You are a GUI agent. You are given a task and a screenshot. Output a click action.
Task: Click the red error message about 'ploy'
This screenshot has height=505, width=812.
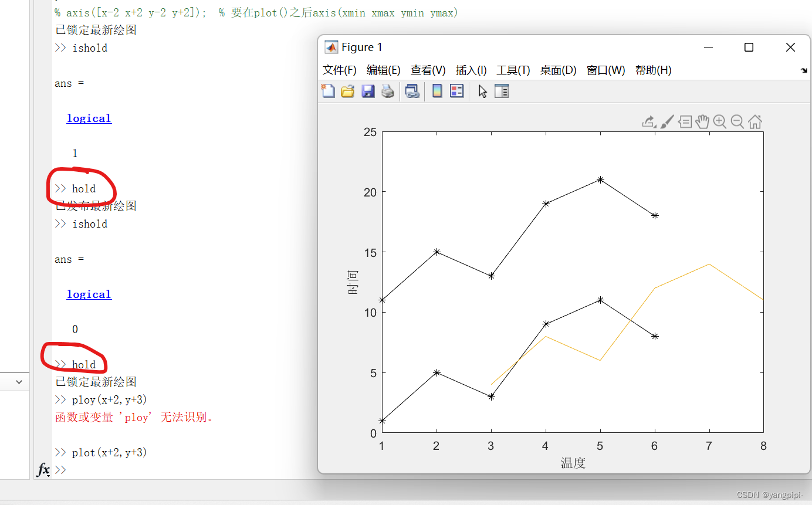click(x=135, y=418)
